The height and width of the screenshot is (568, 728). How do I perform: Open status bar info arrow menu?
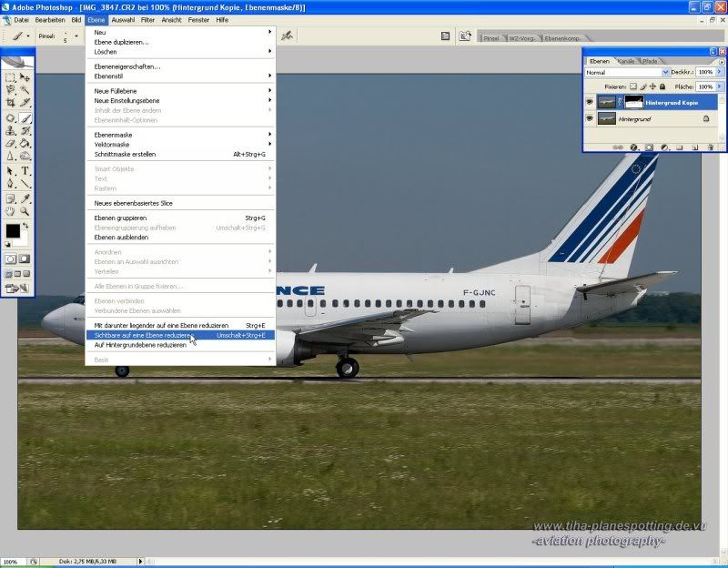pyautogui.click(x=141, y=562)
